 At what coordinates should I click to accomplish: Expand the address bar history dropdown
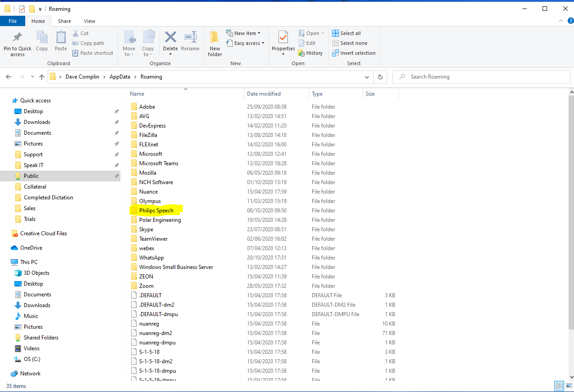367,77
